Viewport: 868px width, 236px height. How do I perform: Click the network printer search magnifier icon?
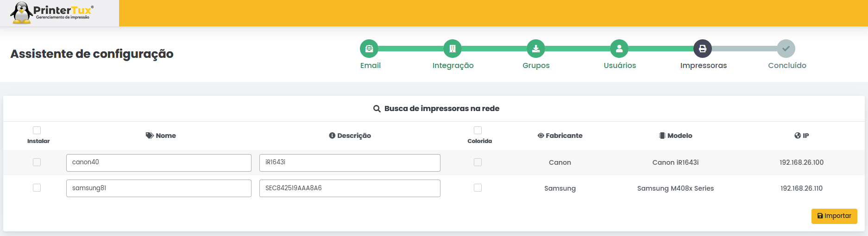[x=377, y=109]
